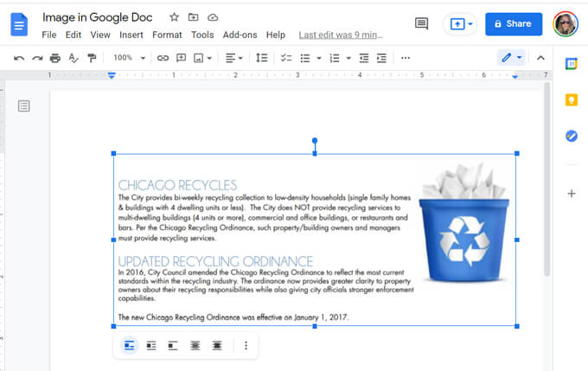The image size is (588, 371).
Task: Open the Help menu
Action: click(x=276, y=35)
